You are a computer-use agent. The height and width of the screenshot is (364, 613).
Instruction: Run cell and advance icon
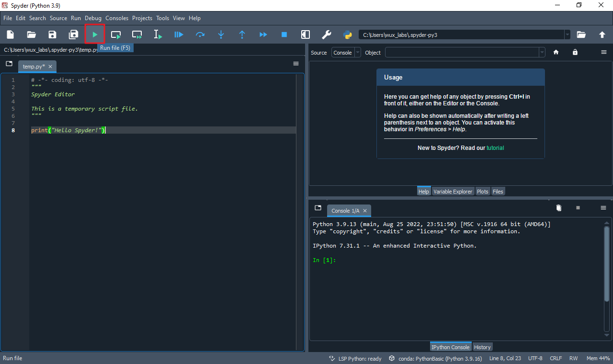coord(137,34)
